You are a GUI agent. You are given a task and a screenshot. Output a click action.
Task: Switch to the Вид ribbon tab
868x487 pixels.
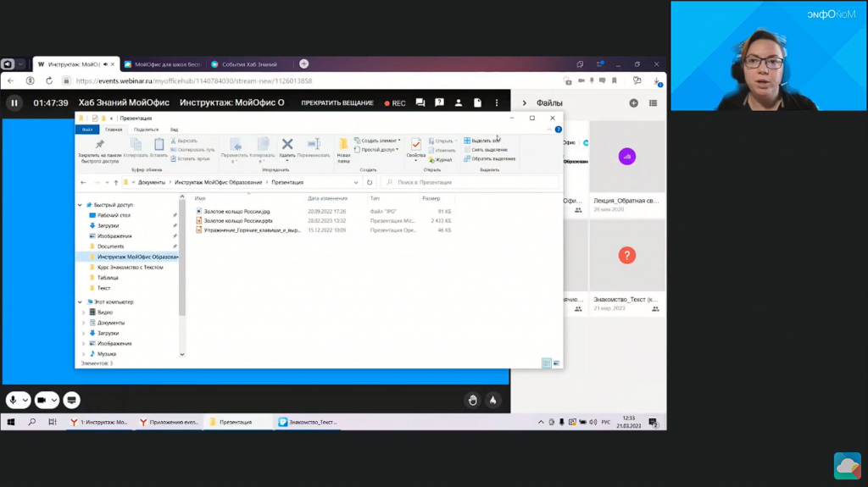pyautogui.click(x=175, y=130)
